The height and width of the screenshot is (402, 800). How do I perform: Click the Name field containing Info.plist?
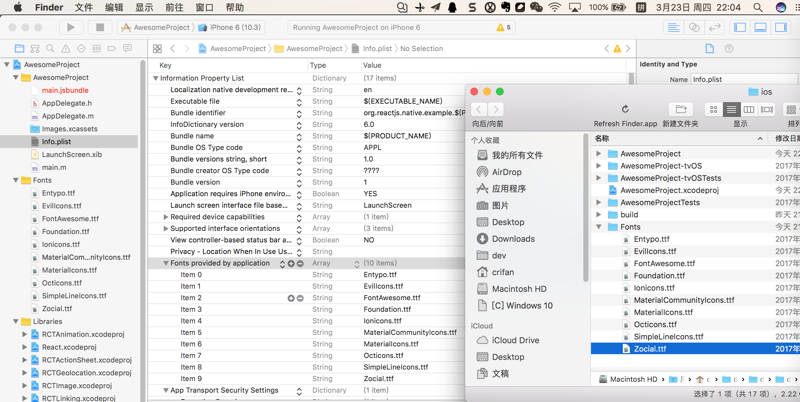coord(744,80)
